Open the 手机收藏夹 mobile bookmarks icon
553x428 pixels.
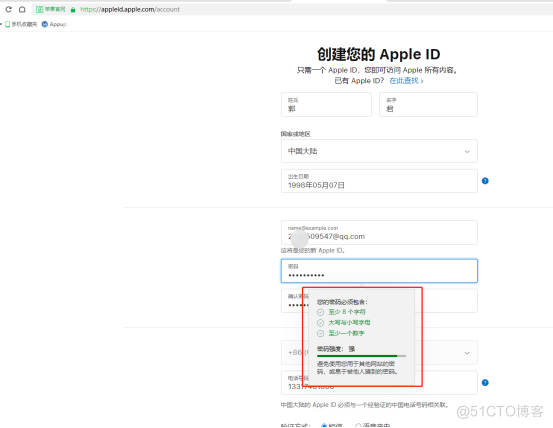[x=7, y=24]
